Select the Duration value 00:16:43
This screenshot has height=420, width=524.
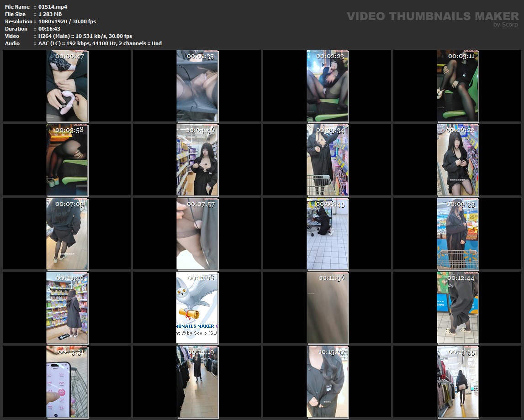tap(49, 29)
